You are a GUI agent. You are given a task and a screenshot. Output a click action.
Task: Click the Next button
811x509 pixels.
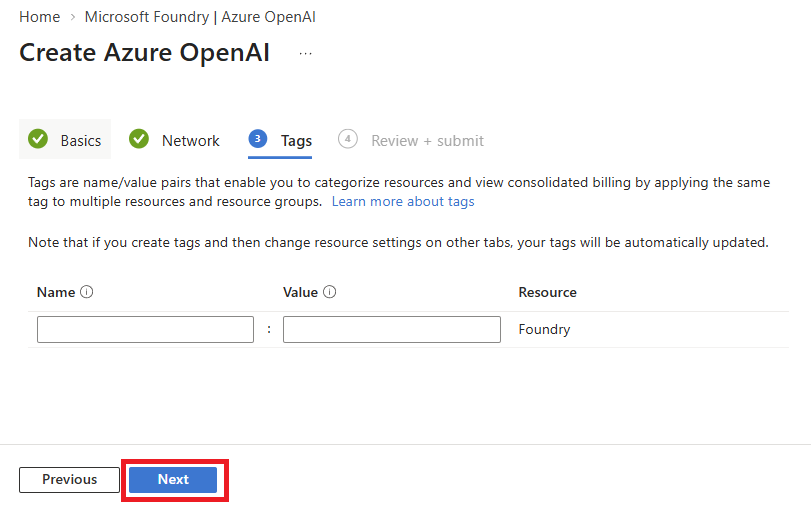click(x=173, y=480)
